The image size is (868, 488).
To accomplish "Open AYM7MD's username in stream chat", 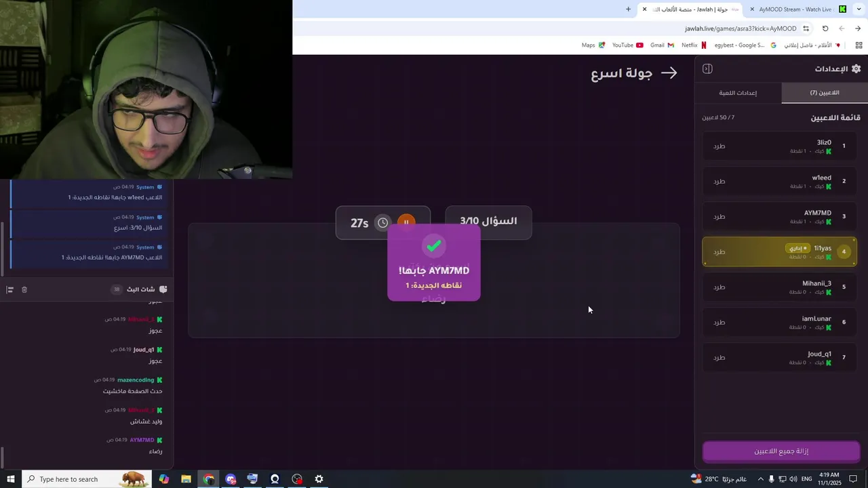I will 142,440.
